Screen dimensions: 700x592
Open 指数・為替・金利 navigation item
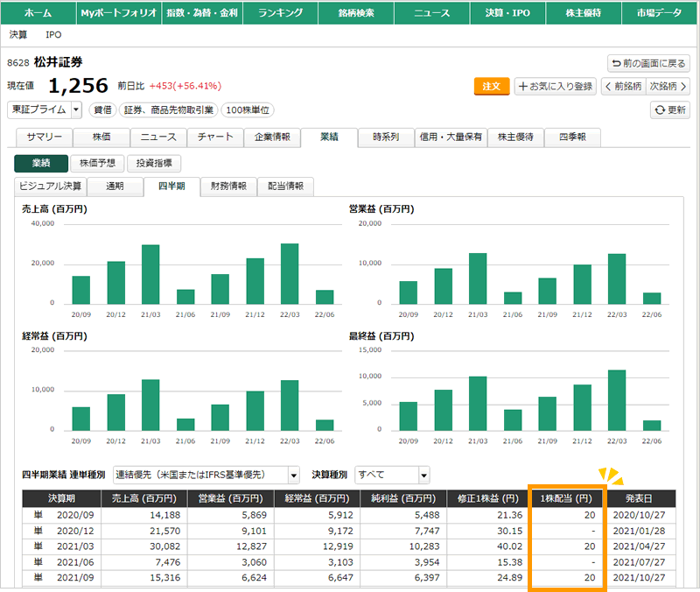coord(202,12)
